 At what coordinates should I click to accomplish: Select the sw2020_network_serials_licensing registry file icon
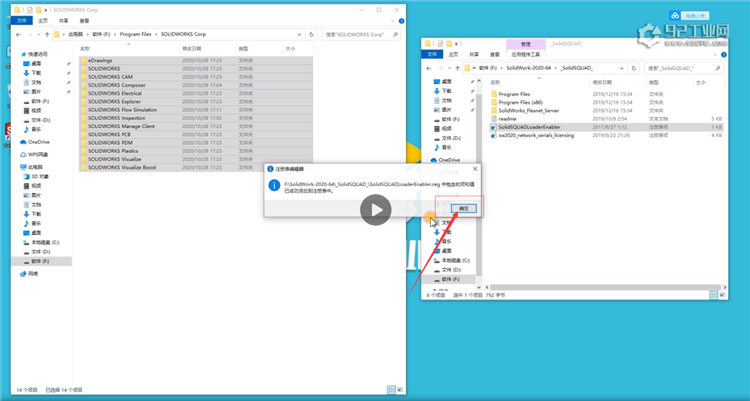point(494,135)
